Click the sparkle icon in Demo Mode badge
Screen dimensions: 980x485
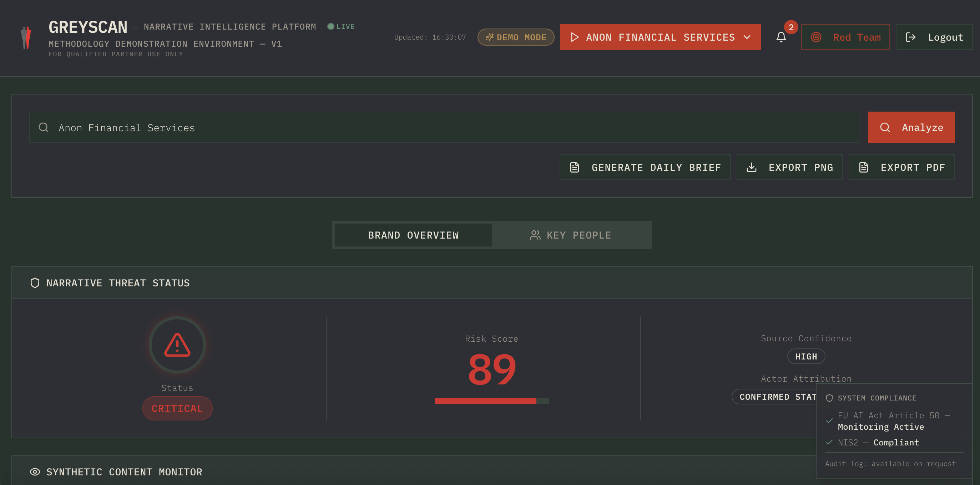(x=489, y=37)
